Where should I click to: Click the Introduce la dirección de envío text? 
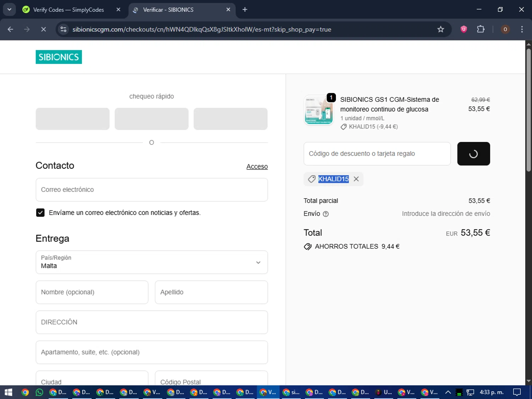(446, 214)
